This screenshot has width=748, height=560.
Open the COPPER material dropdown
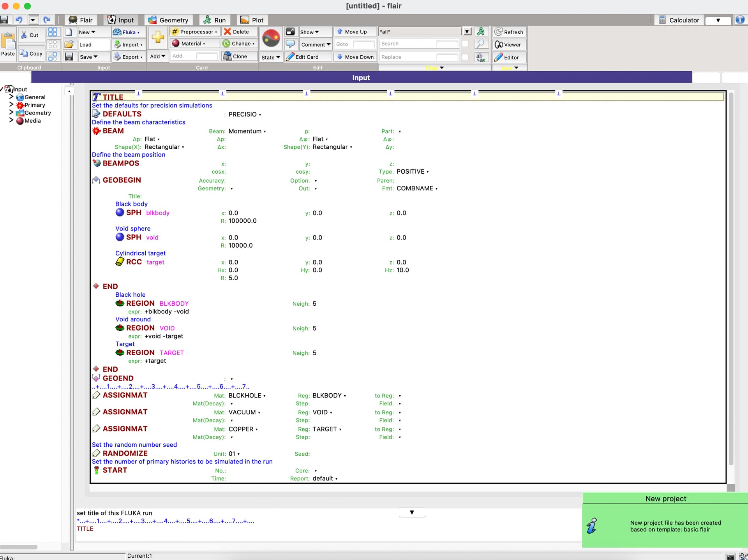click(243, 429)
